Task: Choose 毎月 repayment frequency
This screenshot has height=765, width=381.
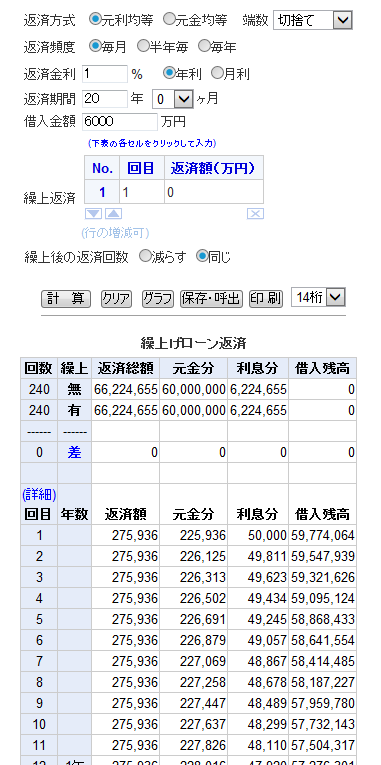Action: click(x=95, y=46)
